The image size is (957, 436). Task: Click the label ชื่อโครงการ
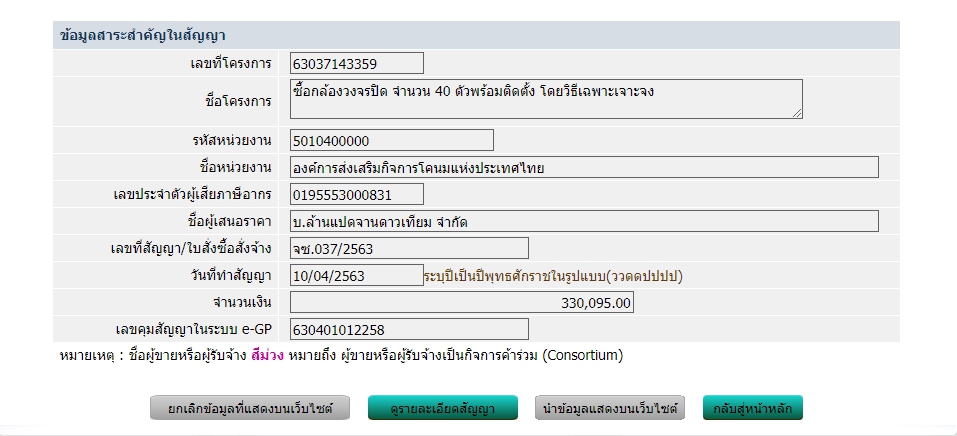tap(239, 101)
